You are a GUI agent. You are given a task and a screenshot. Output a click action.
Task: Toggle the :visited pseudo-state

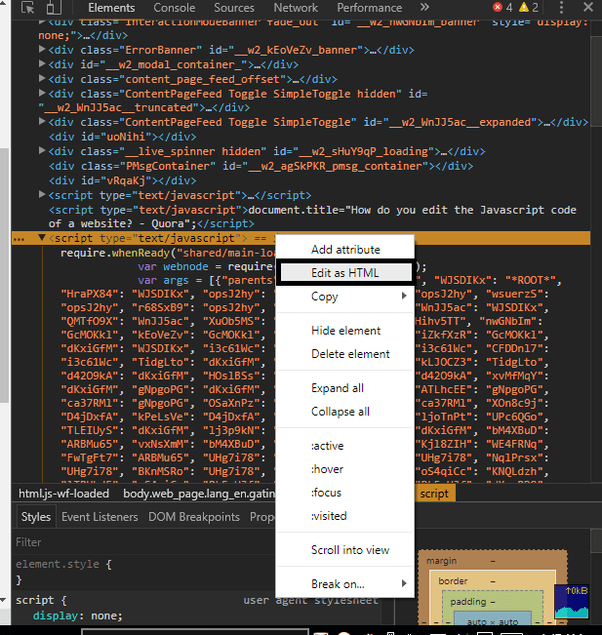[345, 516]
